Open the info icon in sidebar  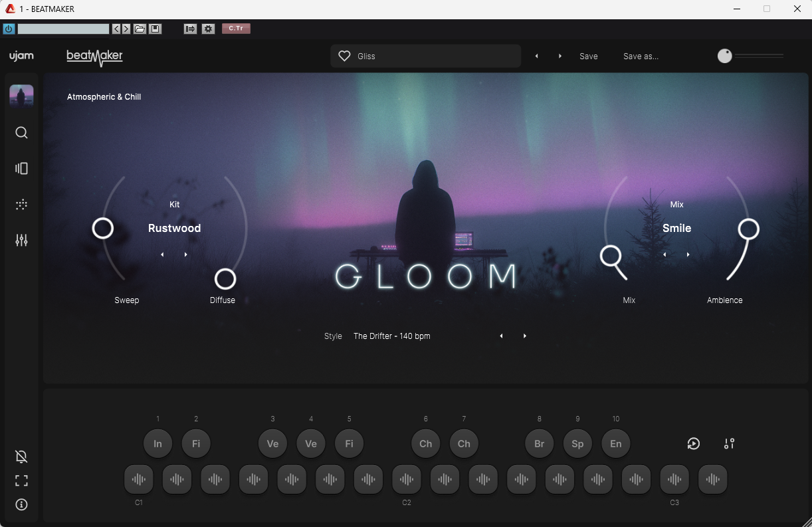[21, 504]
